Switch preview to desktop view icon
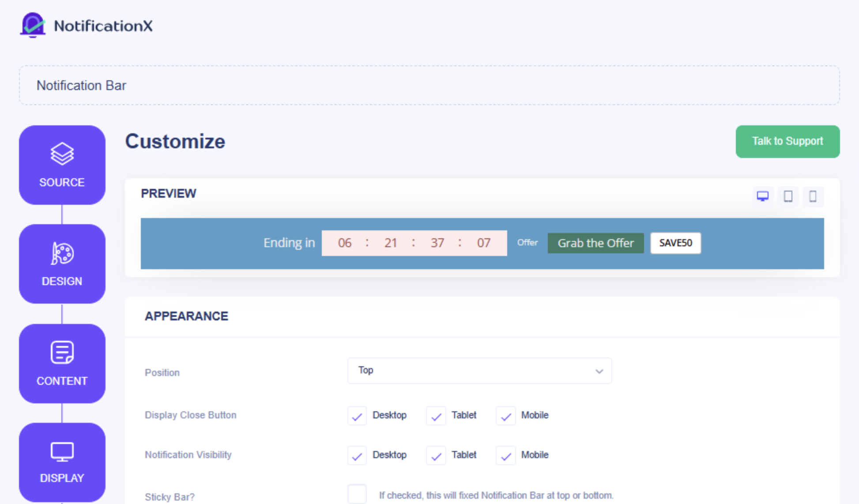859x504 pixels. click(763, 196)
